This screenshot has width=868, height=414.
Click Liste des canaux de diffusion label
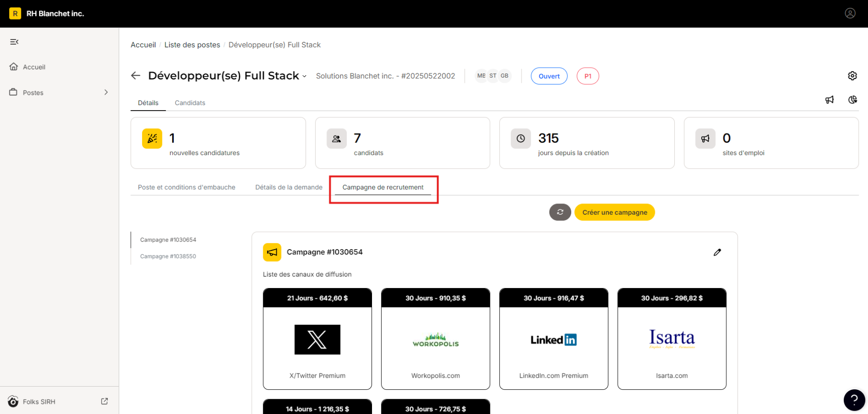[x=307, y=274]
